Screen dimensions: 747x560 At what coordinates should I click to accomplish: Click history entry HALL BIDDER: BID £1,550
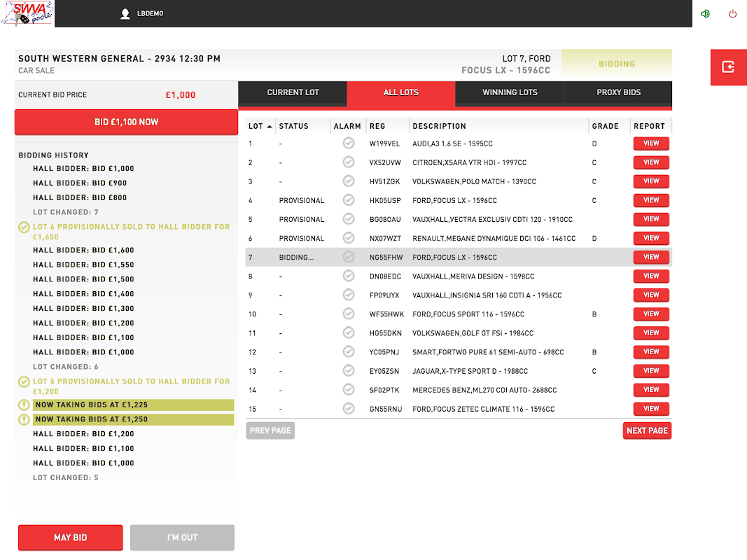(x=83, y=265)
